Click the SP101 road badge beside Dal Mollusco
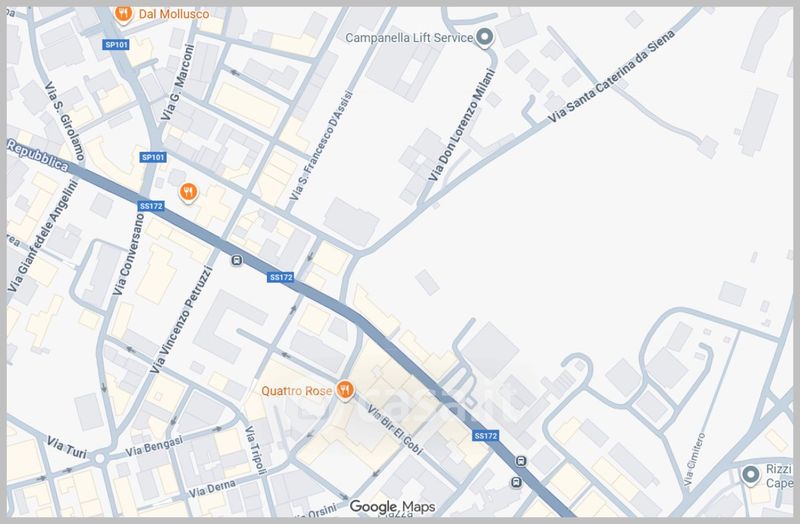This screenshot has height=524, width=800. (x=117, y=45)
